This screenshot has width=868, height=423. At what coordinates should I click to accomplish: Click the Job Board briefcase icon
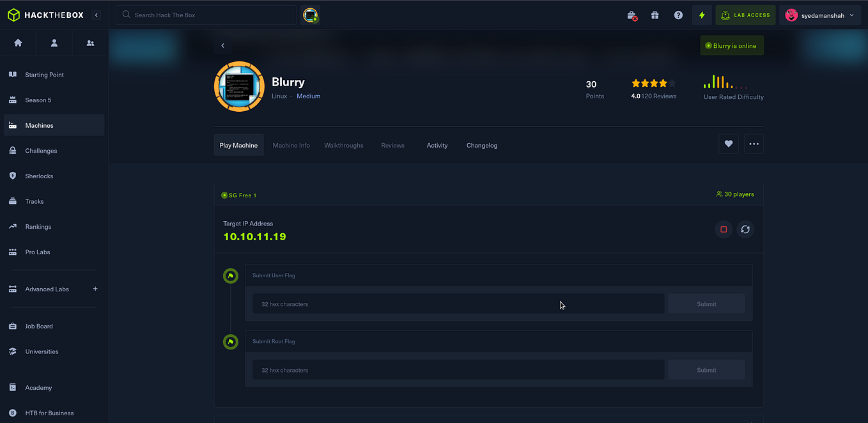pos(13,326)
